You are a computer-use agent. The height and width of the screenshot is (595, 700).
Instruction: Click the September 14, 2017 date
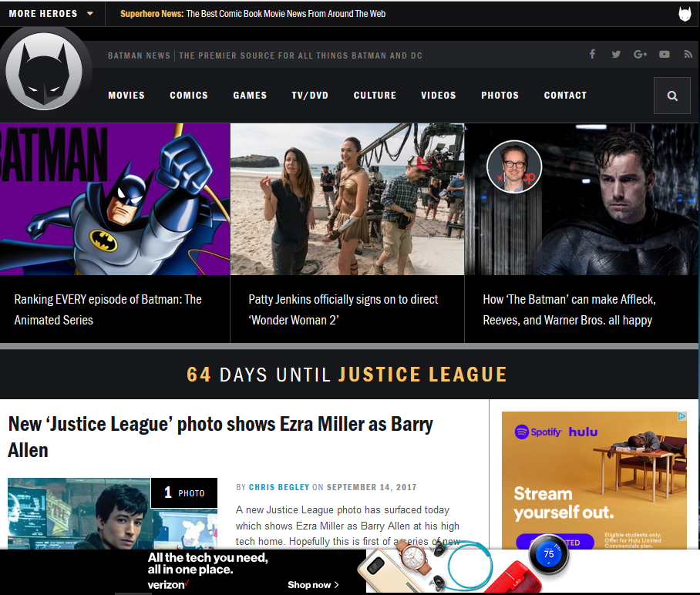[372, 487]
